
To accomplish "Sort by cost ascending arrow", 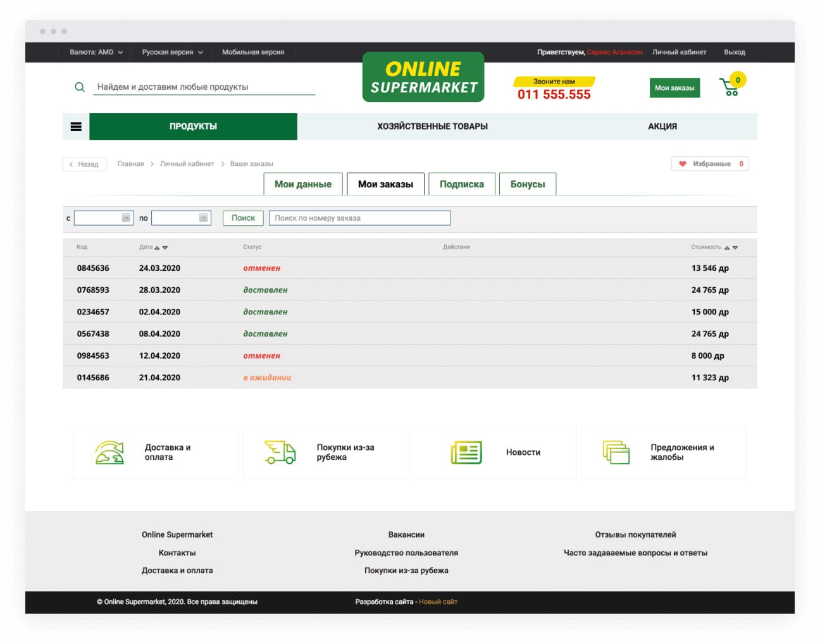I will pos(727,247).
